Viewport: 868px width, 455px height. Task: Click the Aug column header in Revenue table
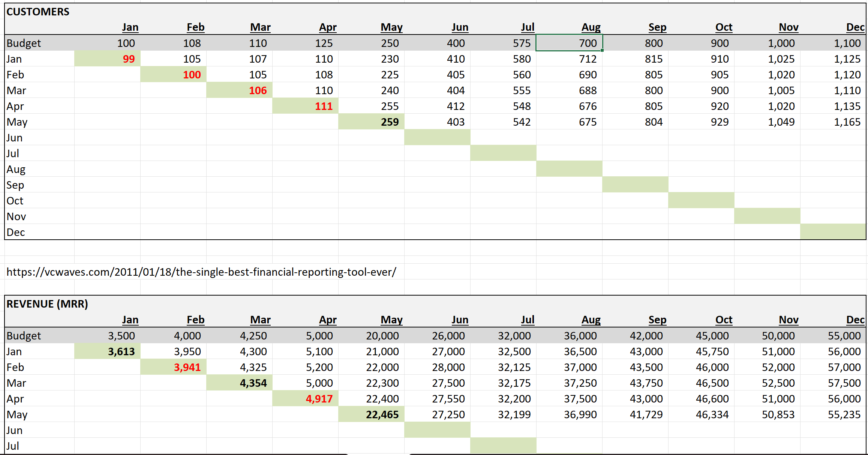pos(591,320)
